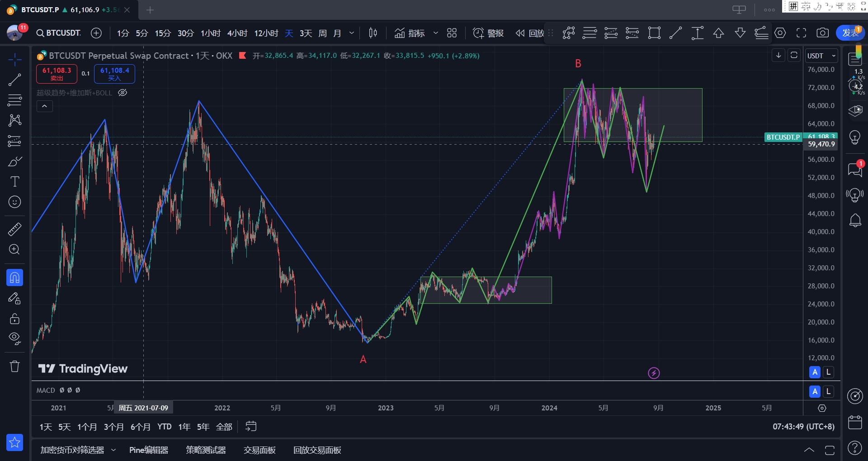Open chart settings hexagon icon
Screen dimensions: 868x461
tap(780, 33)
